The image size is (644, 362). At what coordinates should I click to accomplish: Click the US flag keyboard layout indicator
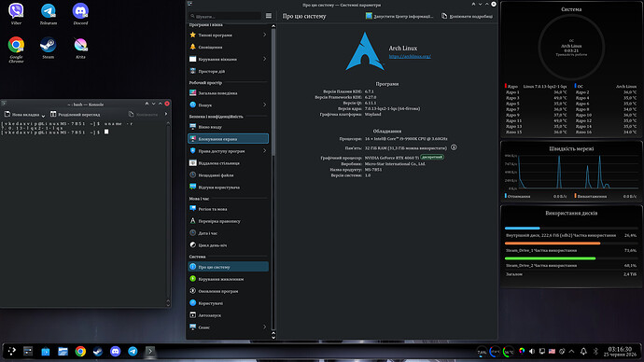pos(552,352)
